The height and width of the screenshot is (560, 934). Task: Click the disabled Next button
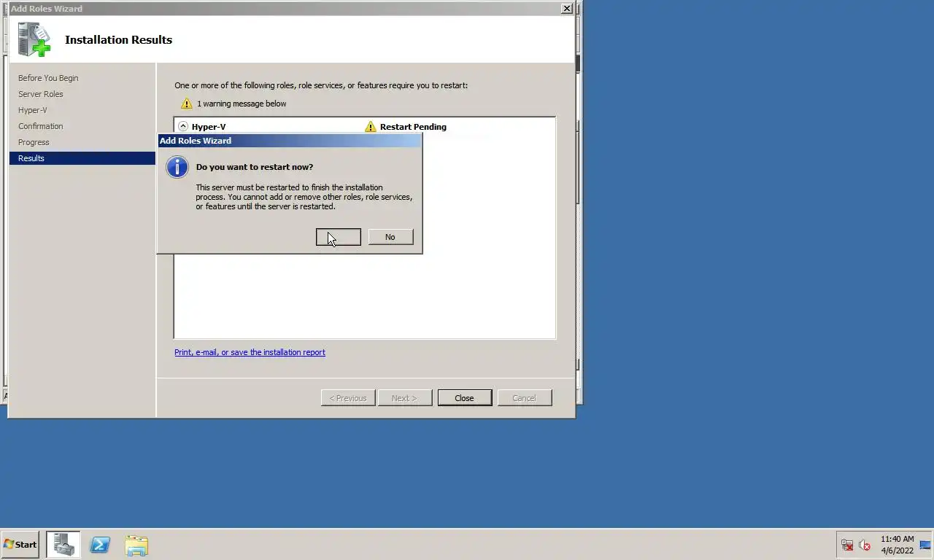[x=405, y=398]
